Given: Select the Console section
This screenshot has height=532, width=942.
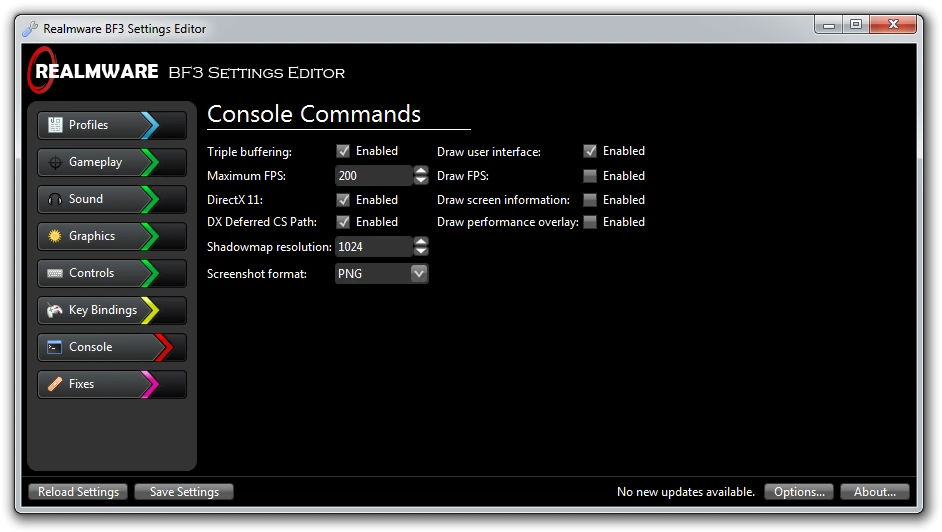Looking at the screenshot, I should 112,347.
